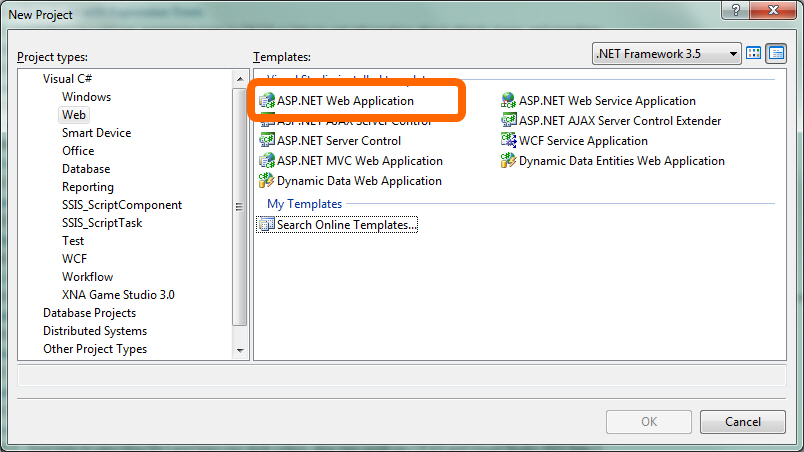Click the Search Online Templates icon
Image resolution: width=804 pixels, height=452 pixels.
click(267, 224)
